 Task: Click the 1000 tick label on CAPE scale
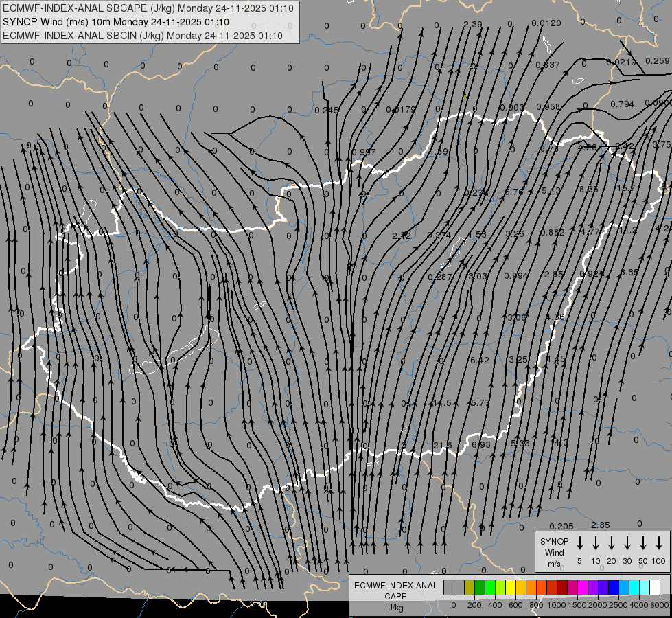pos(556,605)
